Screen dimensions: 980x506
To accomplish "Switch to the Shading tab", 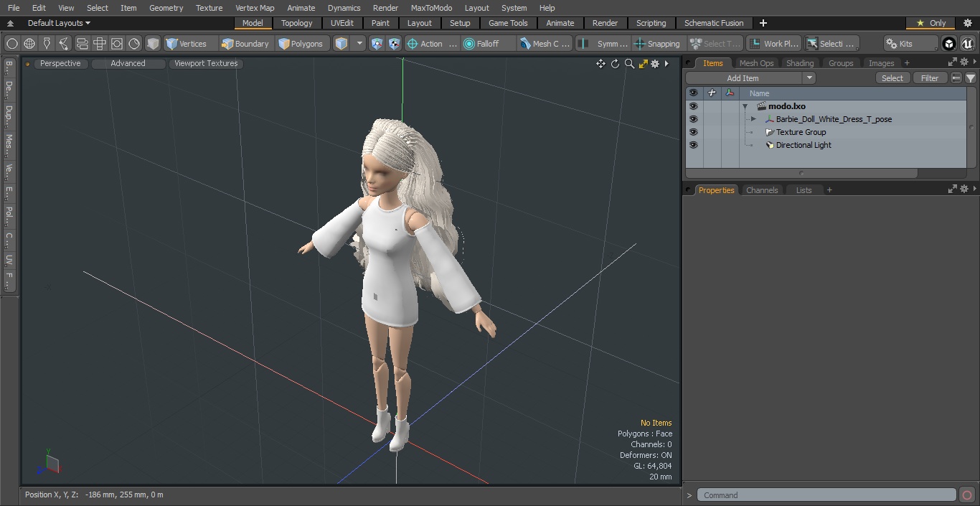I will (800, 63).
